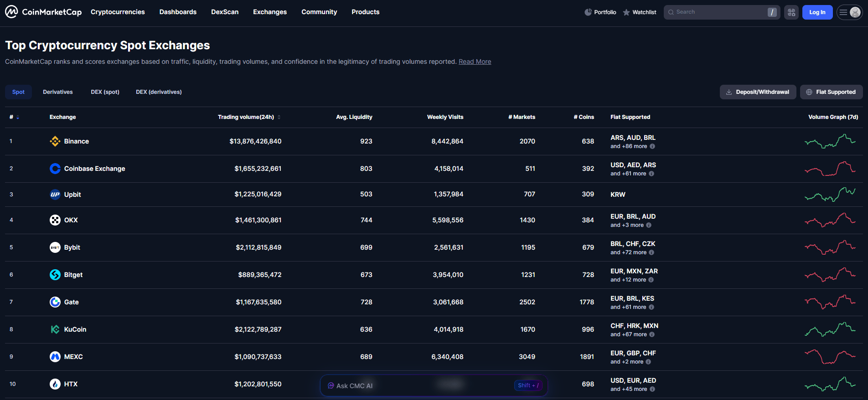Open Coinbase Exchange 7d volume graph
The width and height of the screenshot is (868, 400).
tap(830, 169)
